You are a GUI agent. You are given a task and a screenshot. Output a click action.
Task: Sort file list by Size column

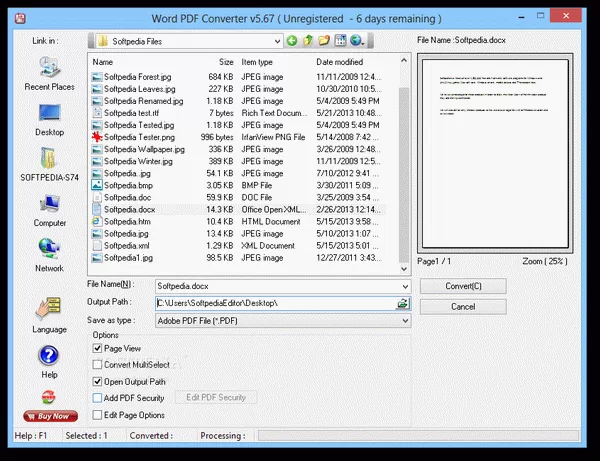[226, 62]
